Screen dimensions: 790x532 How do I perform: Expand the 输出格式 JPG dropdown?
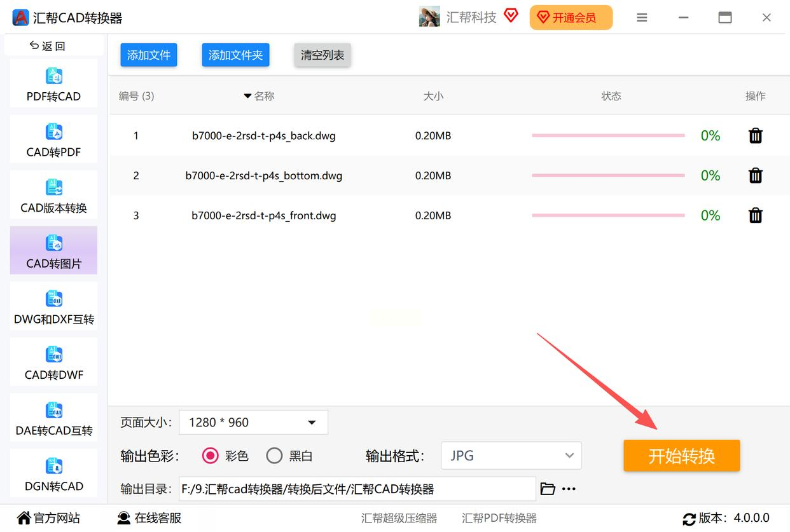[511, 456]
